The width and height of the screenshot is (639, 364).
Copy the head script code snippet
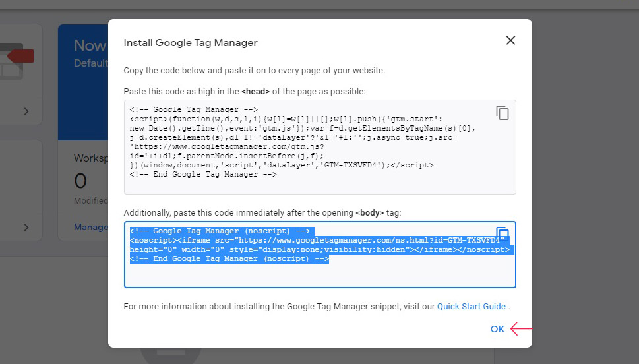point(502,113)
